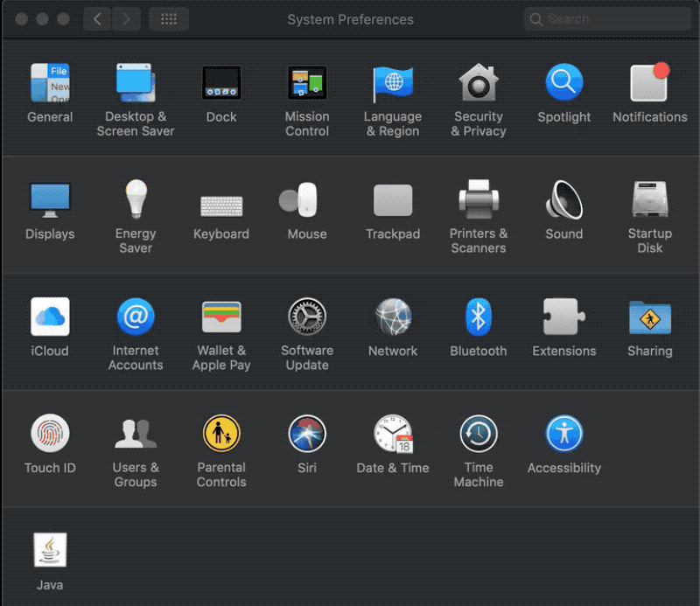
Task: Open the Java preferences pane
Action: click(x=50, y=550)
